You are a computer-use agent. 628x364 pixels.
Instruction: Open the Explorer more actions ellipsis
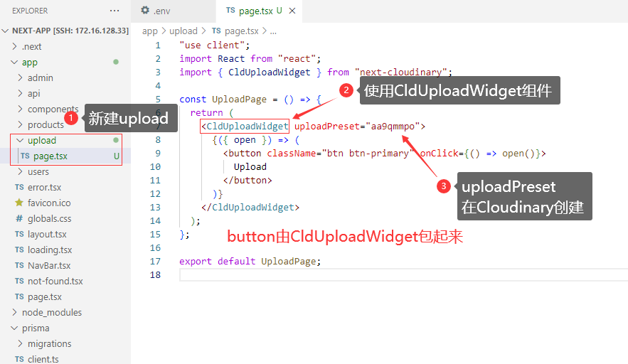pyautogui.click(x=115, y=11)
